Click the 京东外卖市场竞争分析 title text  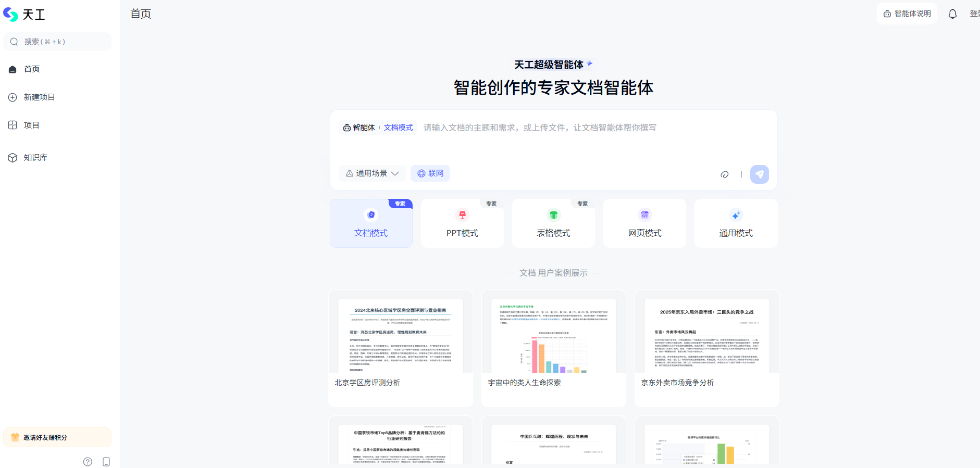(x=677, y=383)
